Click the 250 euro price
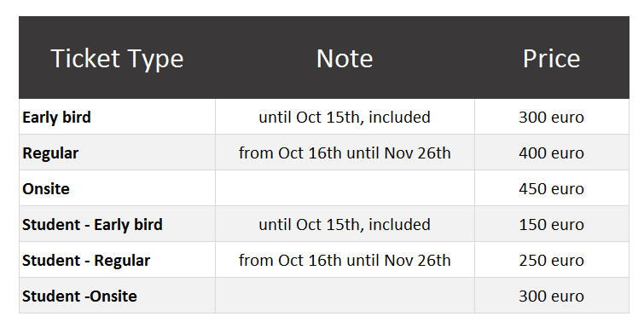 point(551,261)
